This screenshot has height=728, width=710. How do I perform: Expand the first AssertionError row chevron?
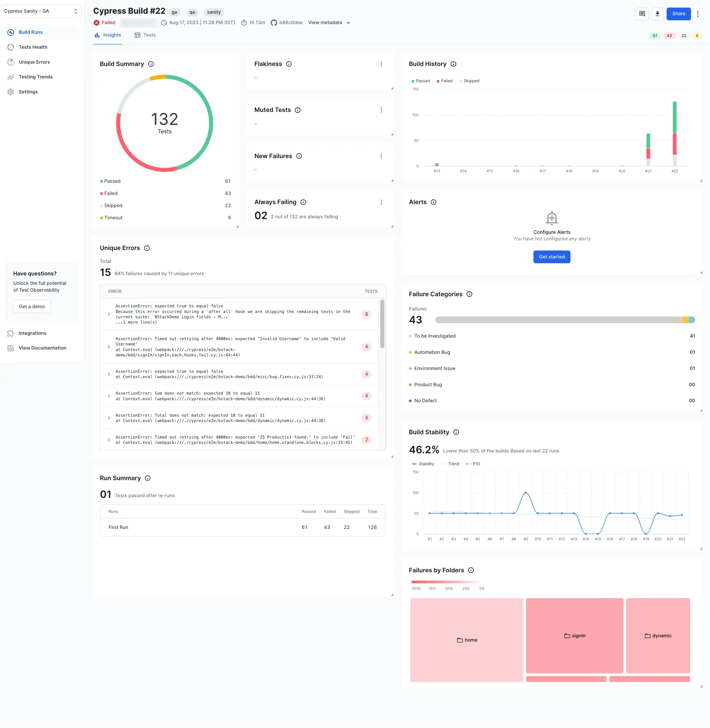(x=109, y=314)
